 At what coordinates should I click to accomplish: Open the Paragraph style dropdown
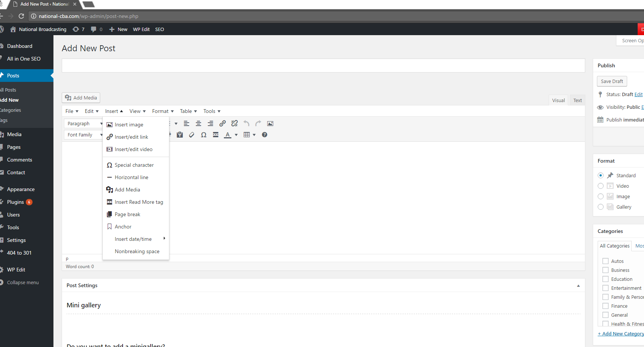click(x=84, y=123)
